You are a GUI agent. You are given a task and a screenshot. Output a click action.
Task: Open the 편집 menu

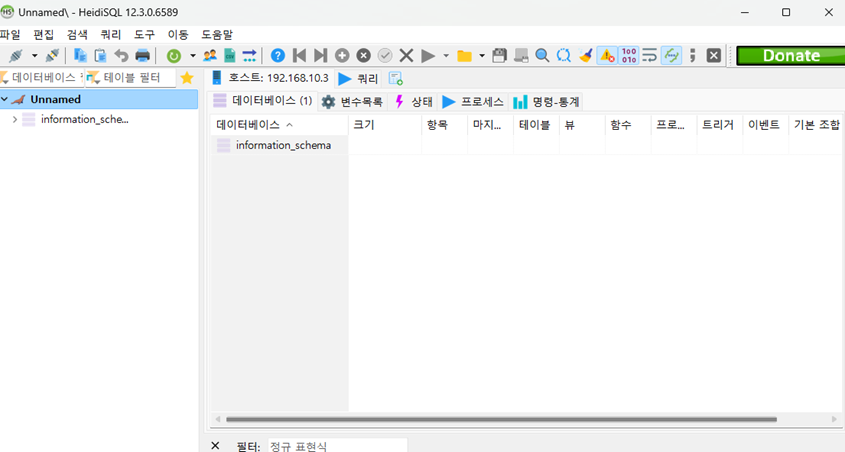click(x=44, y=35)
